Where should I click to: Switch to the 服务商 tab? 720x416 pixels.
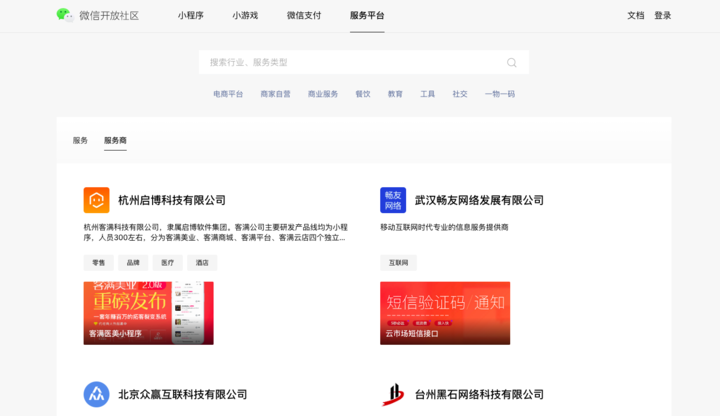(115, 141)
